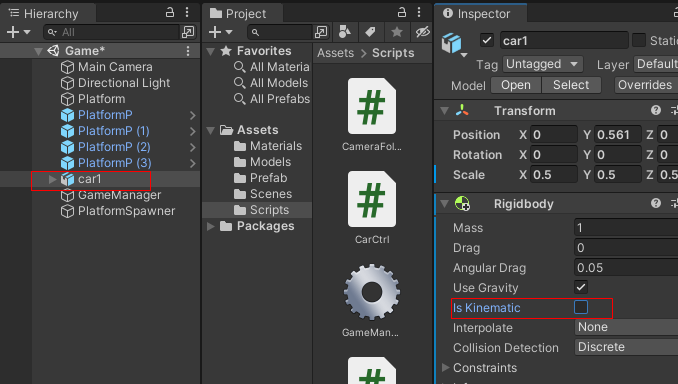This screenshot has height=384, width=678.
Task: Open the Game scene context menu
Action: [x=188, y=51]
